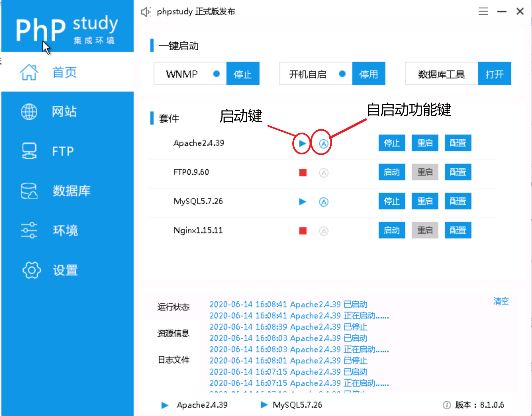Restart Apache2.4.39 with its 重启 button
The image size is (532, 416).
click(425, 143)
